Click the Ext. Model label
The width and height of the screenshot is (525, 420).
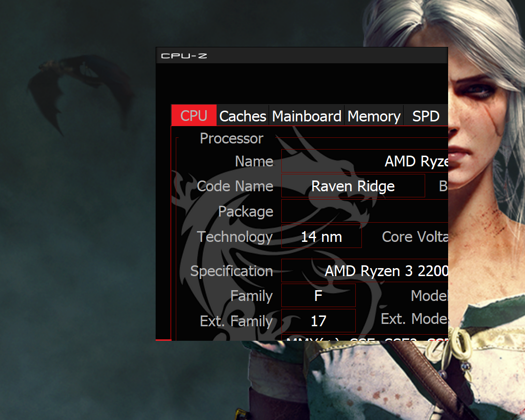[414, 319]
